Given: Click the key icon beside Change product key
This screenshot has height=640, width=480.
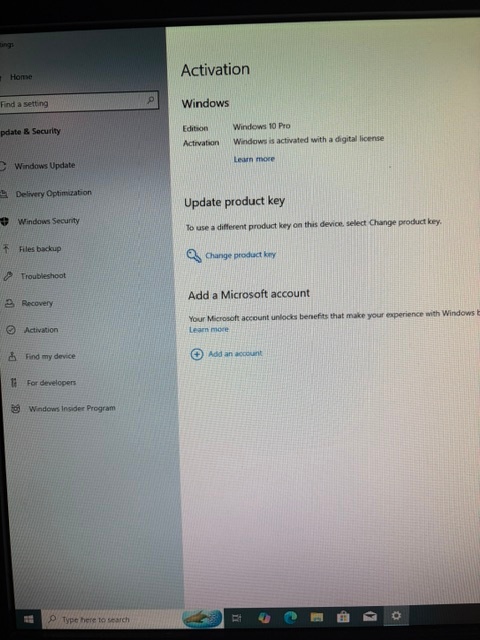Looking at the screenshot, I should pos(193,256).
